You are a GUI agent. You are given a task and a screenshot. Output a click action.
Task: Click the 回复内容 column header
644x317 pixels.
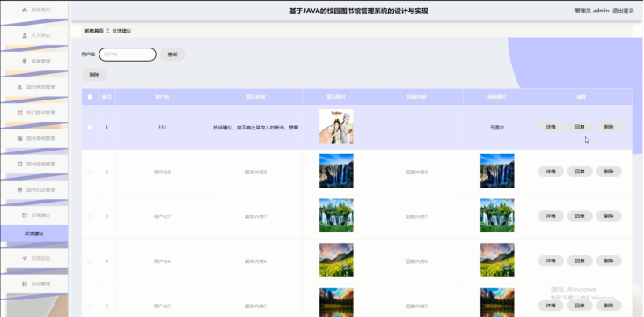pyautogui.click(x=416, y=97)
